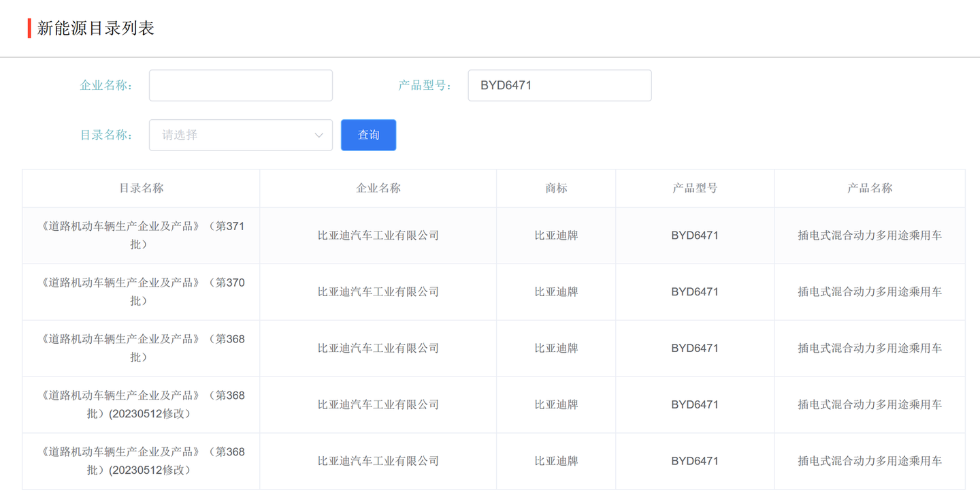
Task: Click the 目录名称 table column header
Action: point(141,189)
